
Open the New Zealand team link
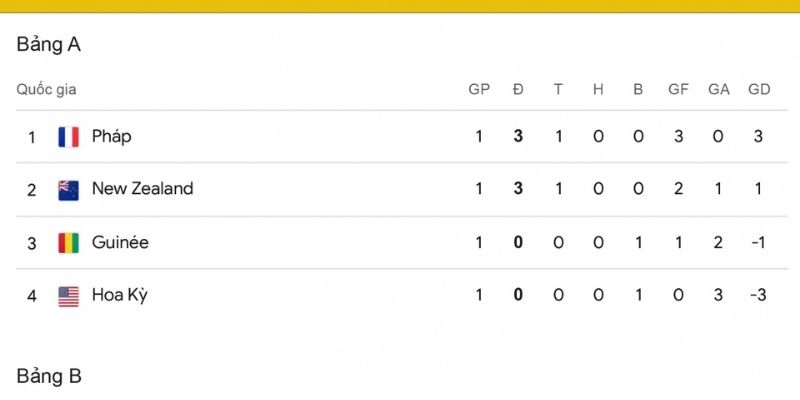[x=142, y=189]
